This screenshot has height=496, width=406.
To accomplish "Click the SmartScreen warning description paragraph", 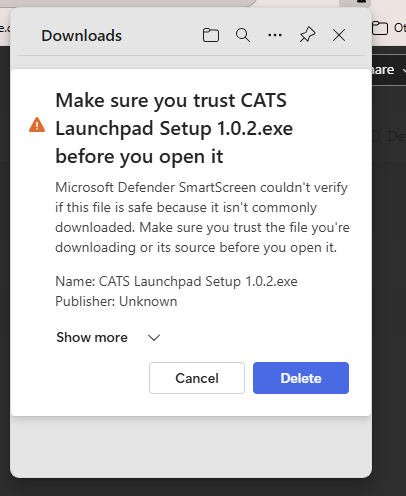I will 202,217.
